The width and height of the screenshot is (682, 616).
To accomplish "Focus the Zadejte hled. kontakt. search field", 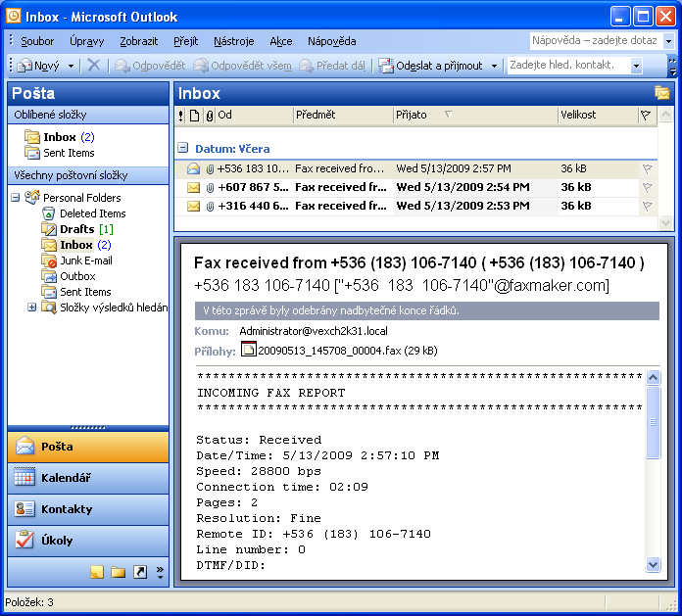I will click(568, 66).
